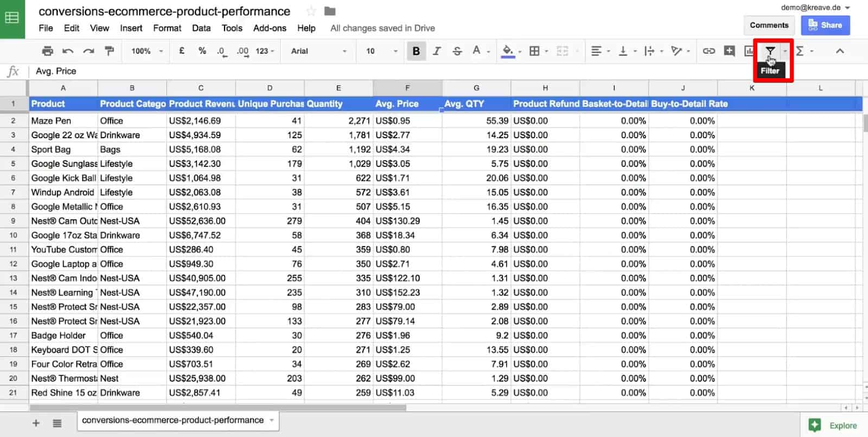The height and width of the screenshot is (437, 868).
Task: Click the Redo arrow
Action: (88, 51)
